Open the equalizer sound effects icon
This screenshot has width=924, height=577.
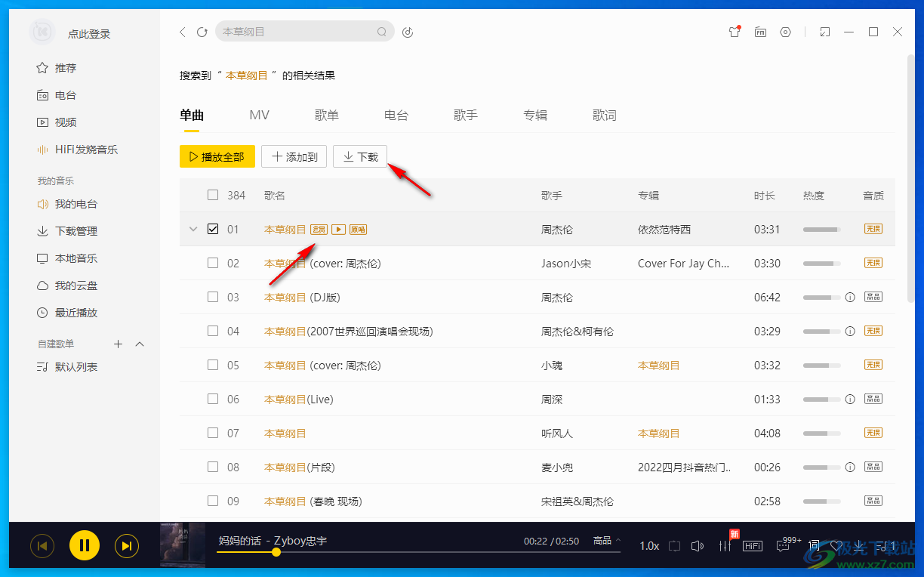(725, 546)
